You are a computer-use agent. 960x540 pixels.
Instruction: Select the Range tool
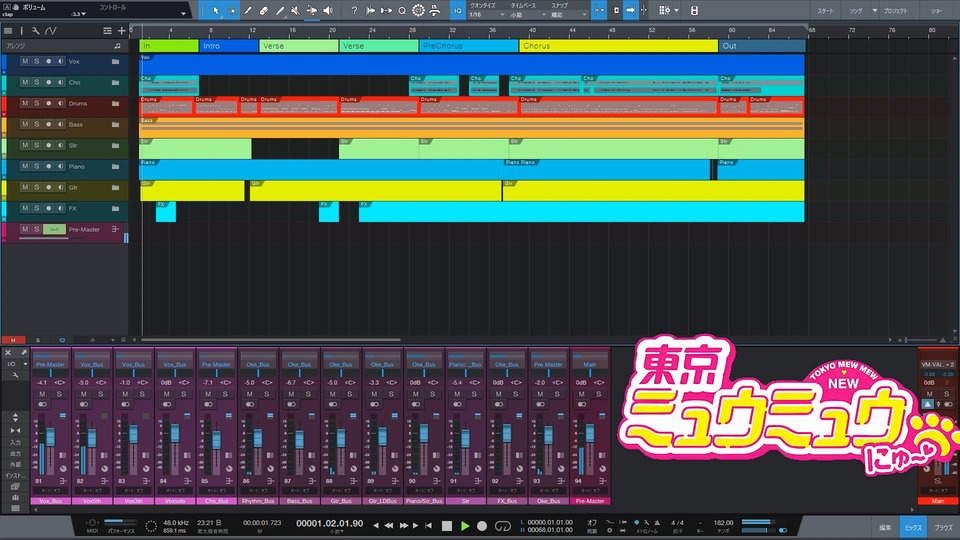tap(231, 10)
